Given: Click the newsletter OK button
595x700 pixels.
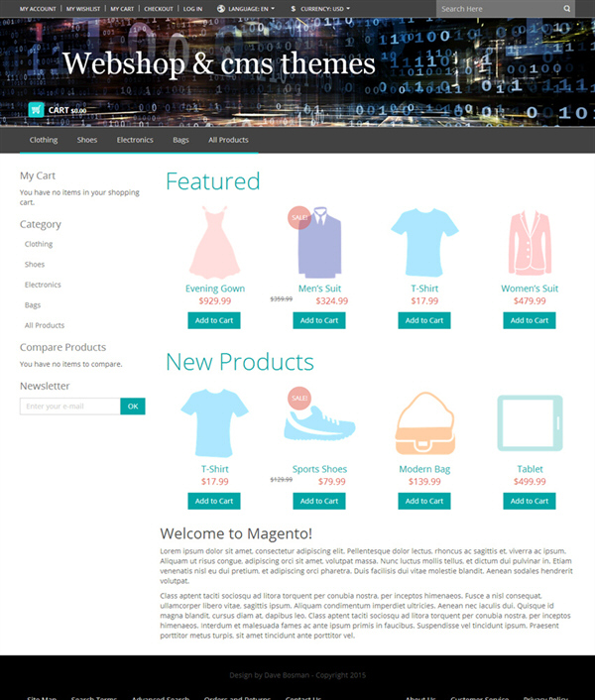Looking at the screenshot, I should pos(133,407).
